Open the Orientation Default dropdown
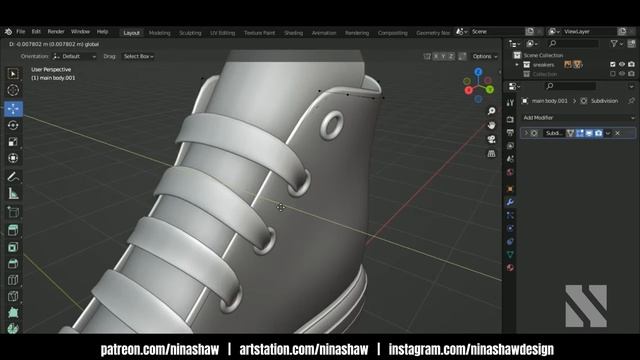Viewport: 640px width, 360px height. point(75,56)
